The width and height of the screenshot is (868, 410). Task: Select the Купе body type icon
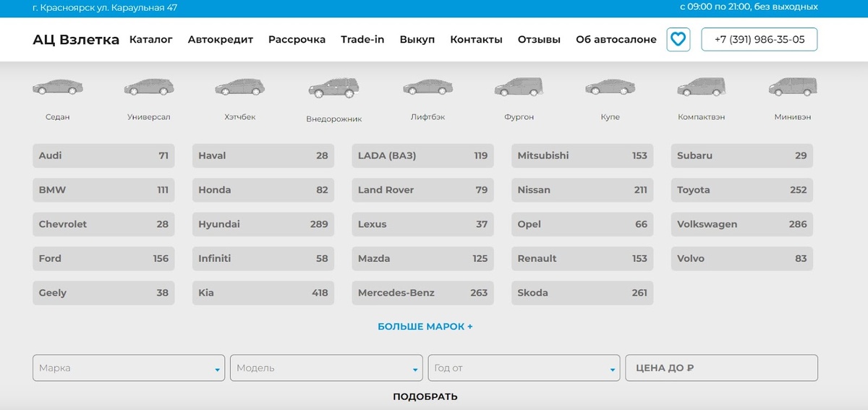(x=610, y=87)
